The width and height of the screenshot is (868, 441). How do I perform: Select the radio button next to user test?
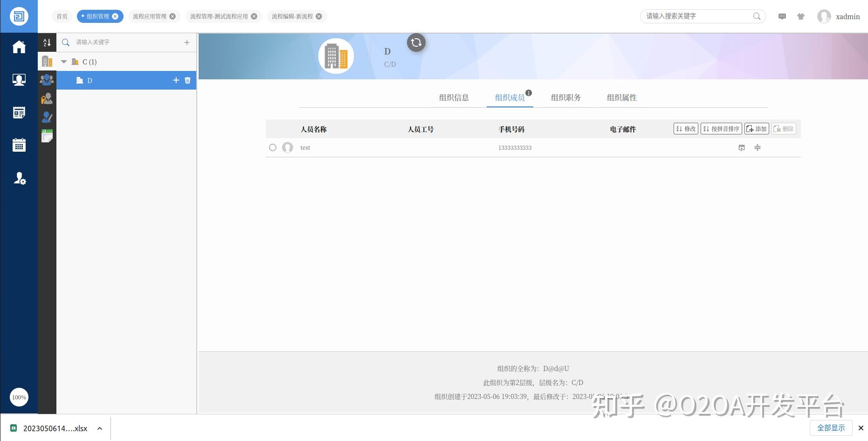coord(273,147)
